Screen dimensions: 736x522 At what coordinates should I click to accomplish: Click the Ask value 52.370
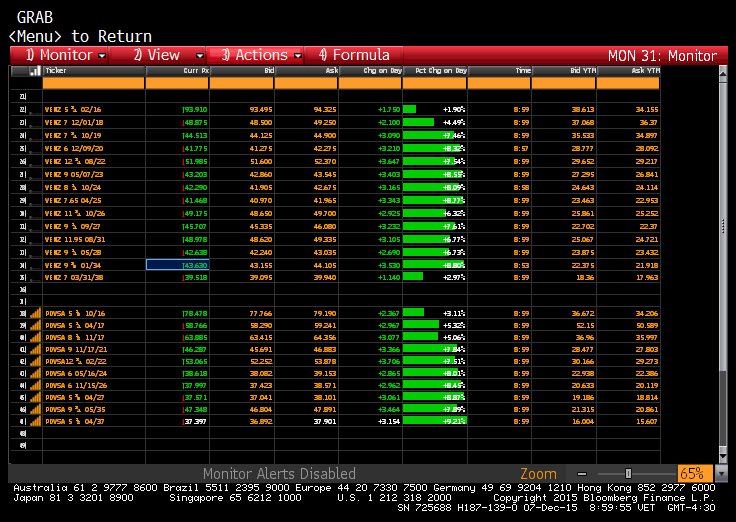pos(325,161)
